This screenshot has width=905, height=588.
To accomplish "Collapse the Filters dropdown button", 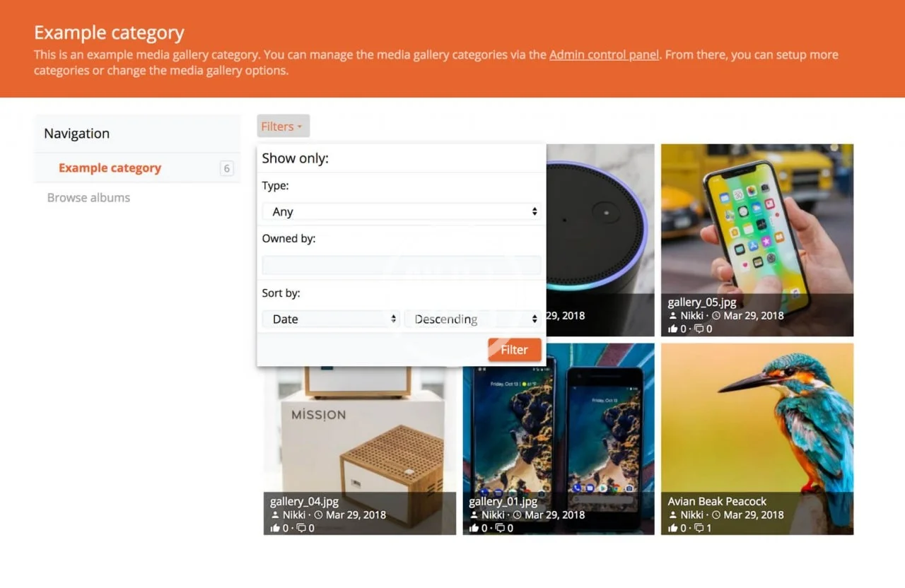I will 283,127.
